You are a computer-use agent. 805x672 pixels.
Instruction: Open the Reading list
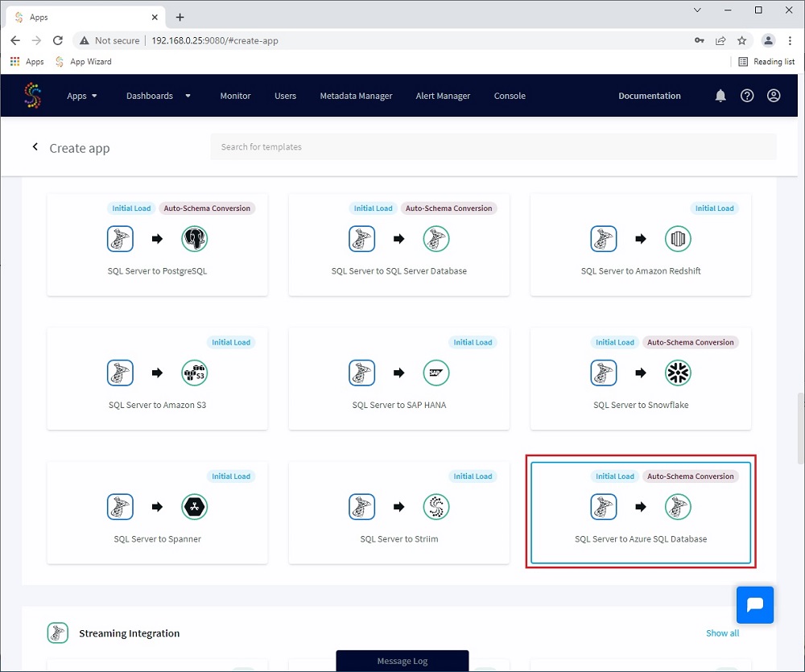(x=766, y=62)
